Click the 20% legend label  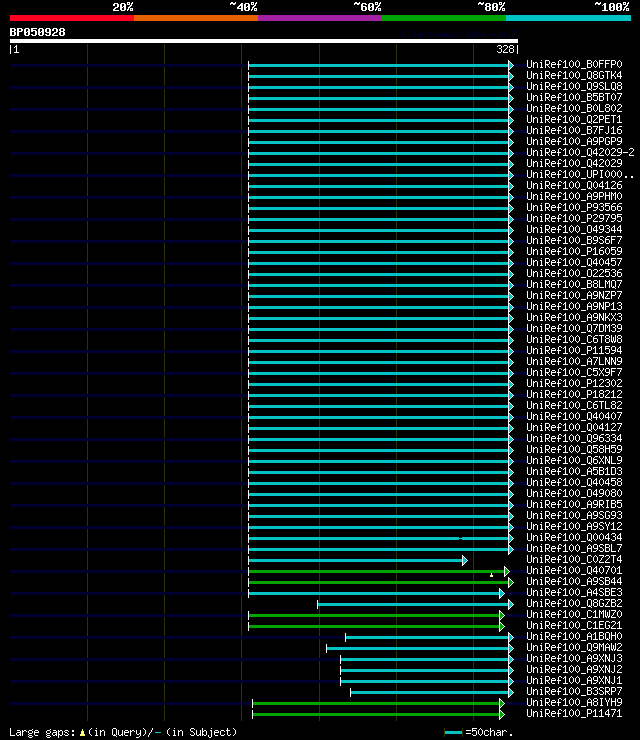pos(123,7)
